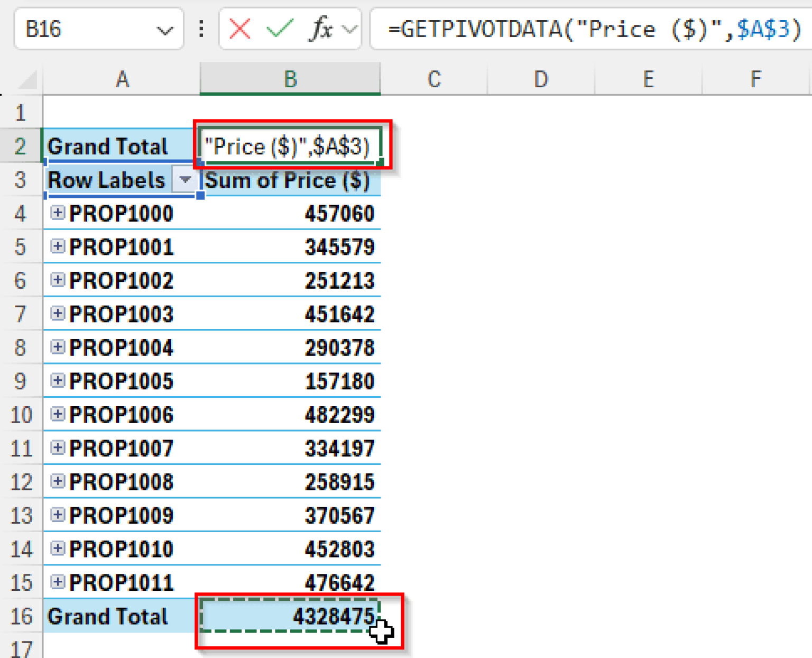Select row 16 header
Screen dimensions: 812x658
pos(21,616)
